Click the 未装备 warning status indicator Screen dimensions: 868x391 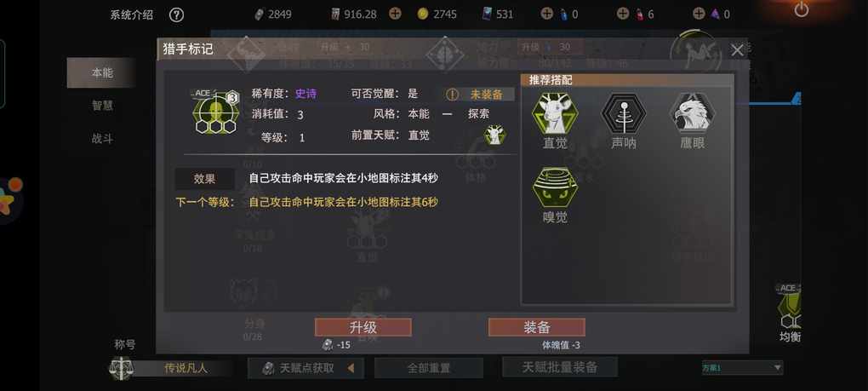pyautogui.click(x=479, y=95)
